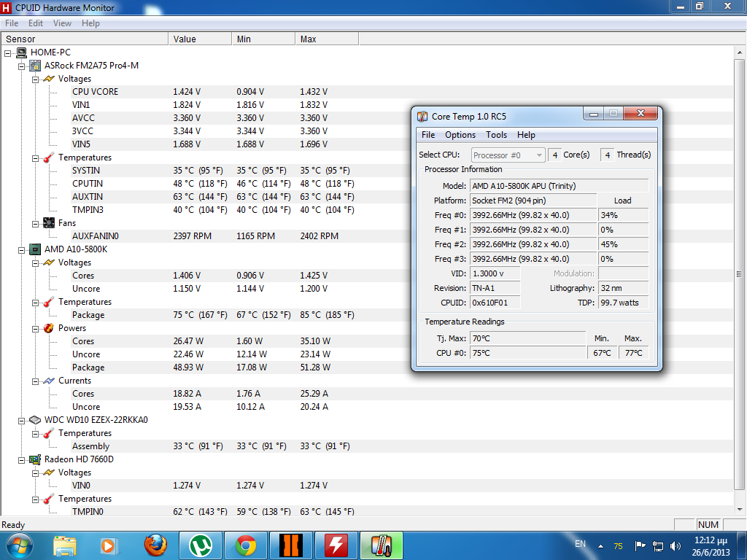Click the Min column header
This screenshot has width=747, height=560.
[x=263, y=39]
